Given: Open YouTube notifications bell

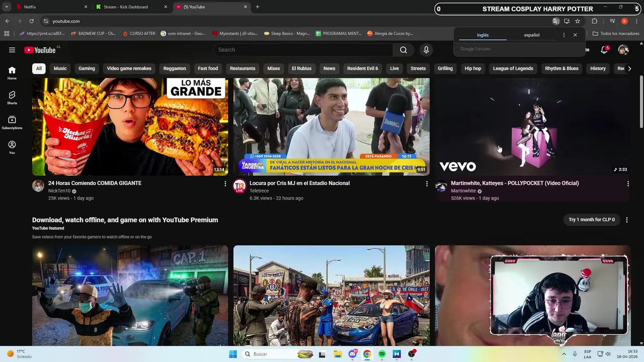Looking at the screenshot, I should tap(604, 50).
